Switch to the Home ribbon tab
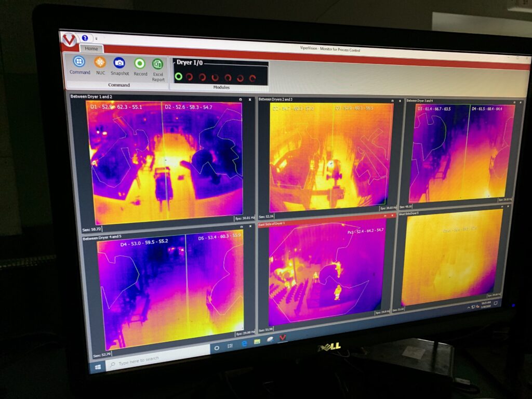The width and height of the screenshot is (532, 399). [92, 49]
